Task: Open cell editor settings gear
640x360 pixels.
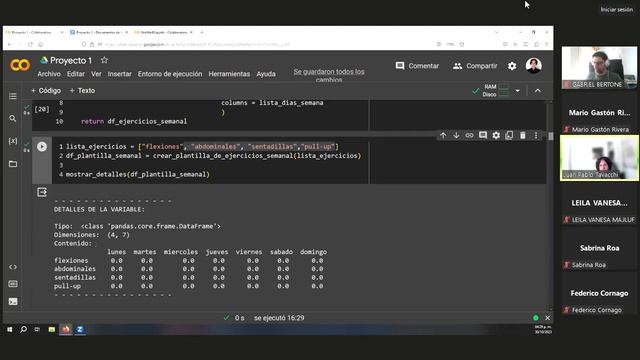Action: (x=496, y=135)
